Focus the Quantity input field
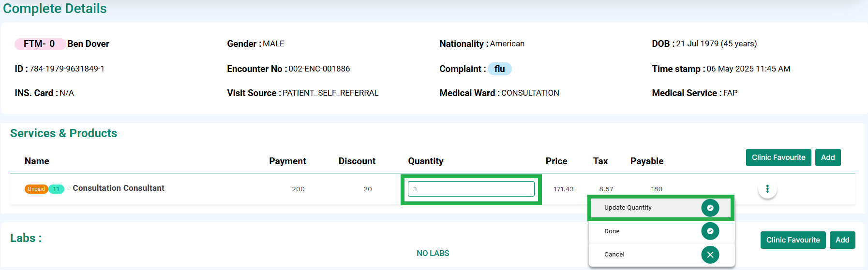This screenshot has width=868, height=270. pyautogui.click(x=471, y=189)
